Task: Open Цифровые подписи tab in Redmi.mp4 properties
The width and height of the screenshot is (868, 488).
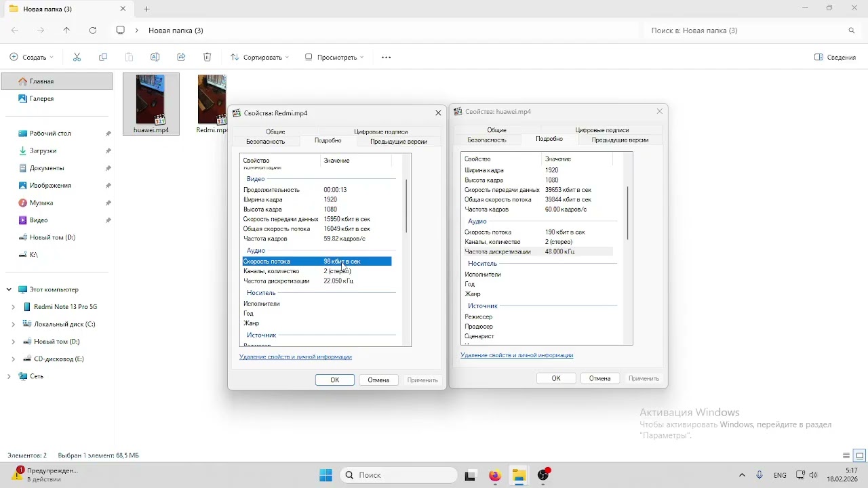Action: click(x=380, y=131)
